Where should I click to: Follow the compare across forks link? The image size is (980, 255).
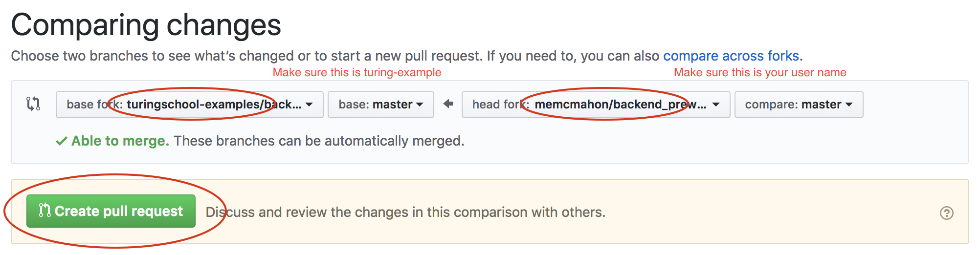(731, 56)
